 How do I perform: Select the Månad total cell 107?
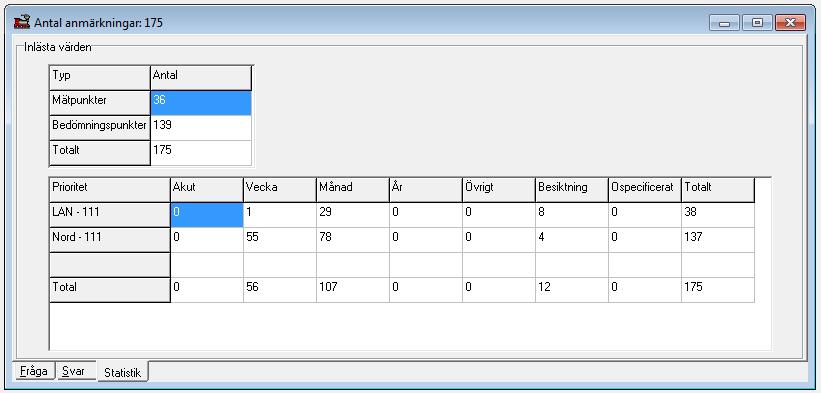point(352,290)
